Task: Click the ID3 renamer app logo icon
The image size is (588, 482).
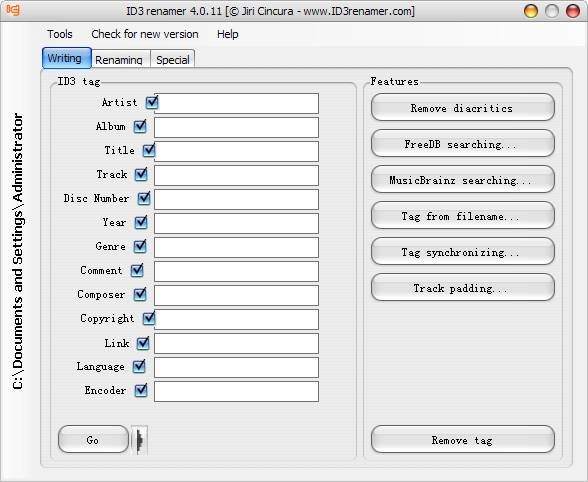Action: 13,10
